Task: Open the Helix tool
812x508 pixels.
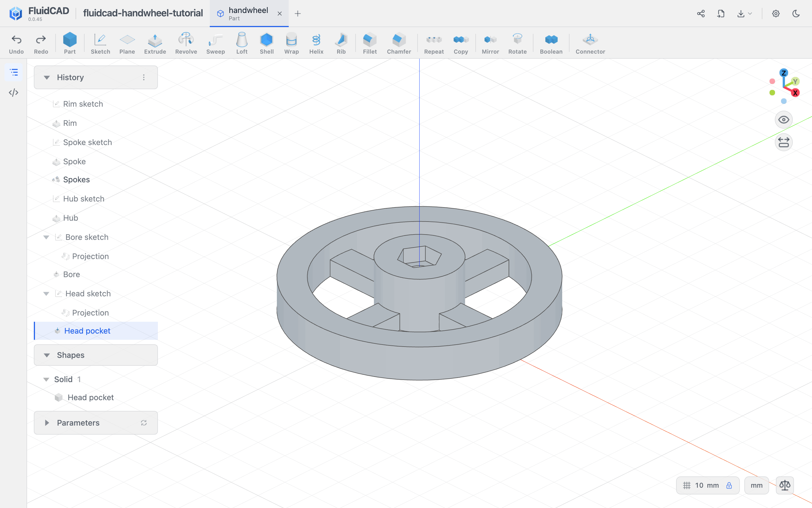Action: tap(316, 43)
